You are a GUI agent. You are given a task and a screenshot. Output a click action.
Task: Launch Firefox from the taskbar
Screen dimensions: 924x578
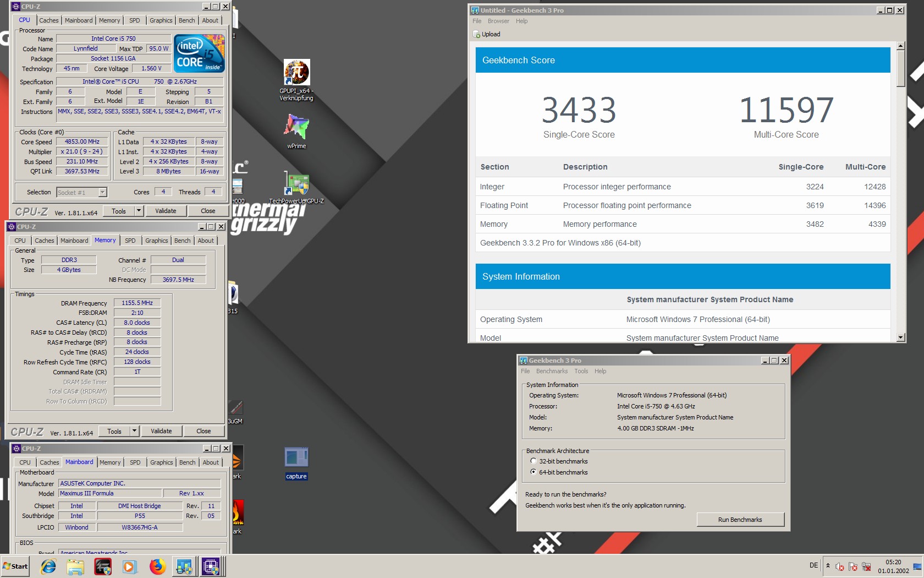(x=157, y=566)
